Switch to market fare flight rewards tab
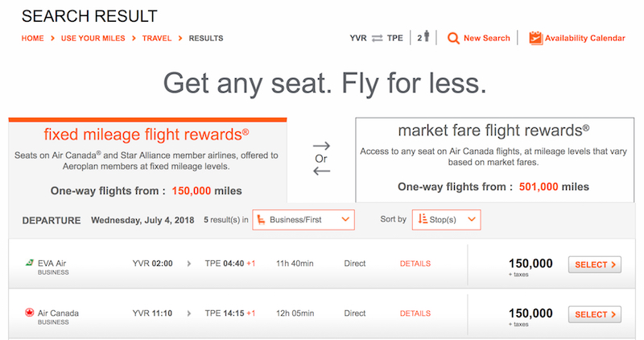 tap(494, 160)
